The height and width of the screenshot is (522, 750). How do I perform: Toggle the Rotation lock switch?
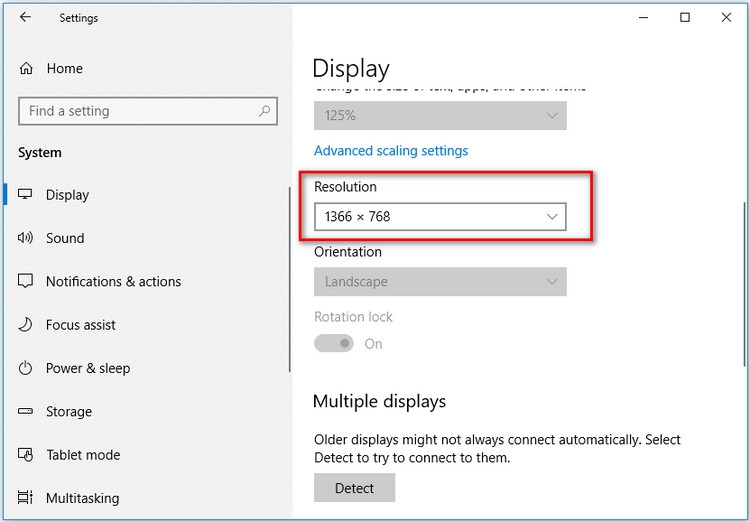coord(334,344)
